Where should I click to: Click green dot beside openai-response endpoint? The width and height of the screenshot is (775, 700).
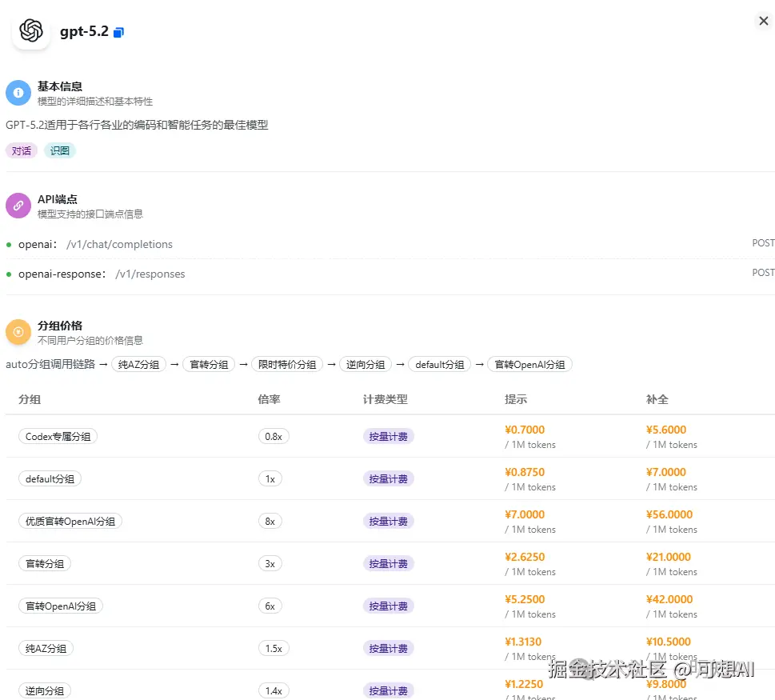[x=8, y=274]
